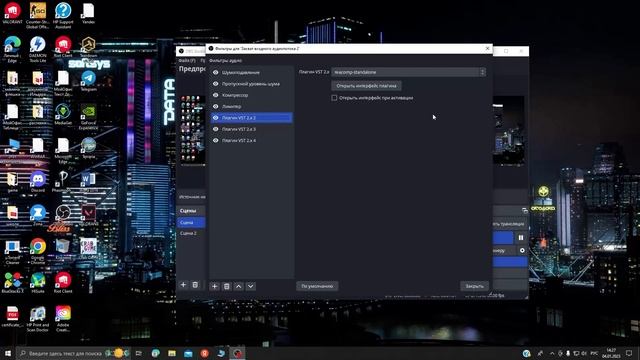Toggle eye icon for Лимитер filter
Viewport: 640px width, 360px height.
pyautogui.click(x=216, y=106)
